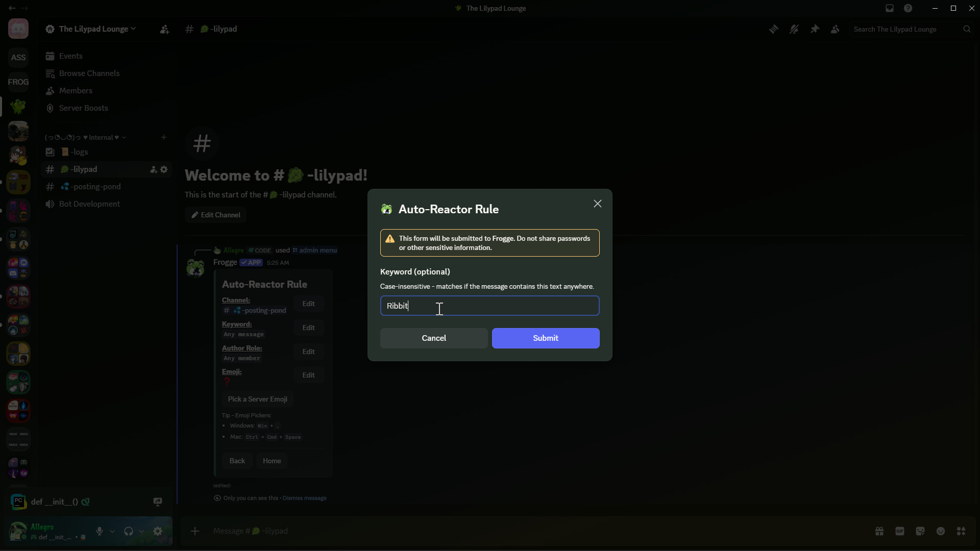The width and height of the screenshot is (980, 551).
Task: Click Dismiss message link
Action: pos(304,498)
